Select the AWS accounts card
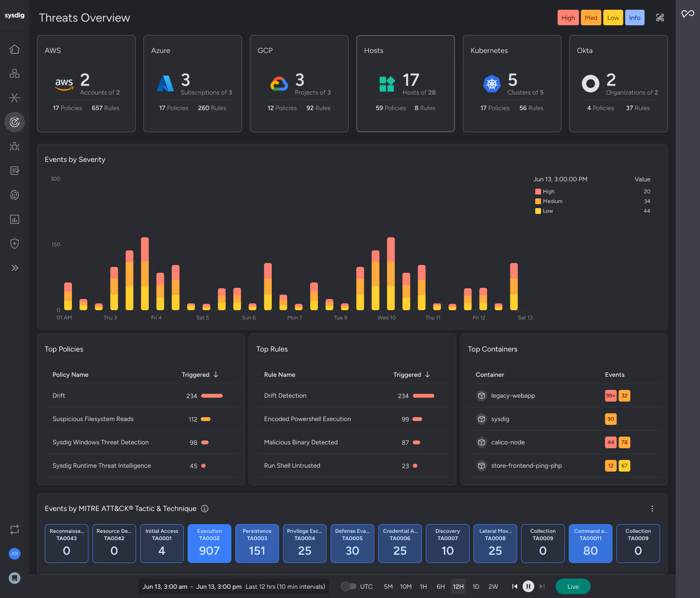Viewport: 700px width, 598px height. coord(86,84)
